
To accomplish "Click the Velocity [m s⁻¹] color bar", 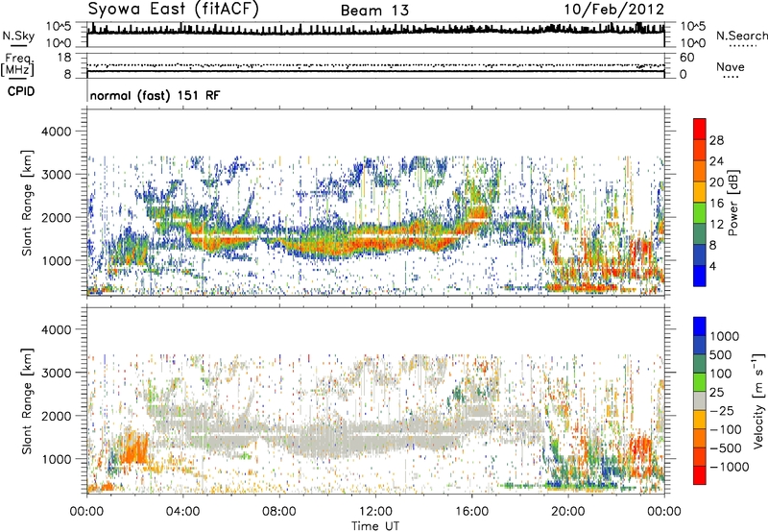I will [x=700, y=400].
